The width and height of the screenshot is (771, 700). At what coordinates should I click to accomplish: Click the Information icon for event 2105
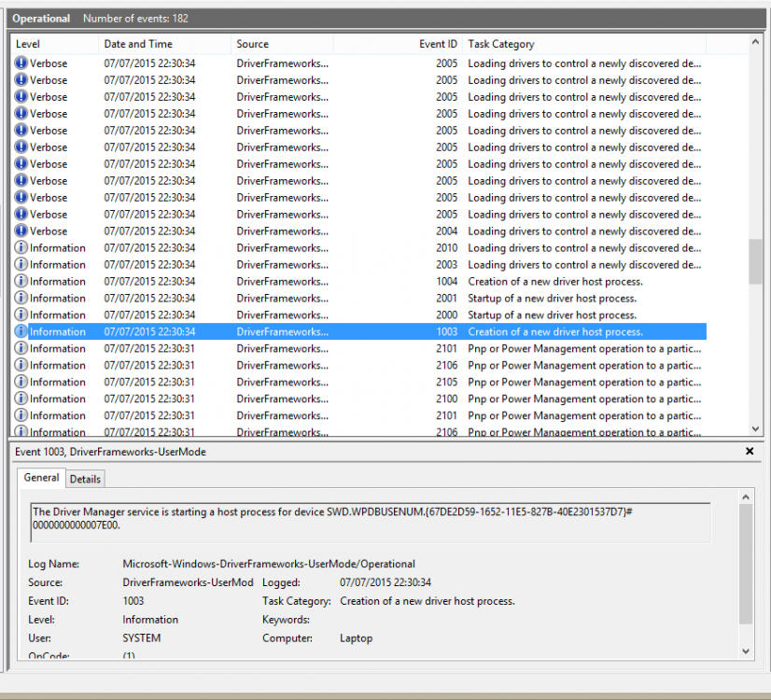[x=21, y=383]
